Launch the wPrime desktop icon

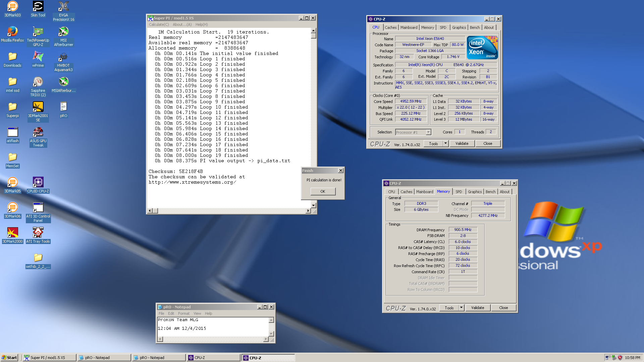(38, 59)
